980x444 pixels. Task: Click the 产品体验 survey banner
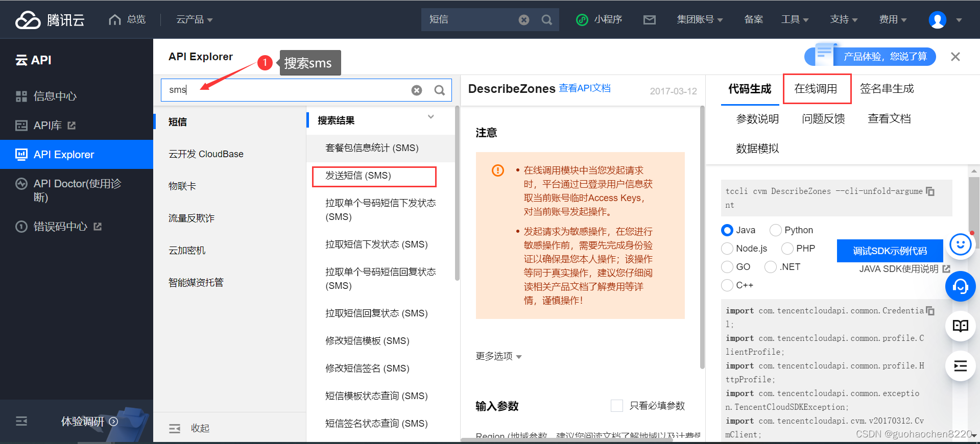coord(870,56)
